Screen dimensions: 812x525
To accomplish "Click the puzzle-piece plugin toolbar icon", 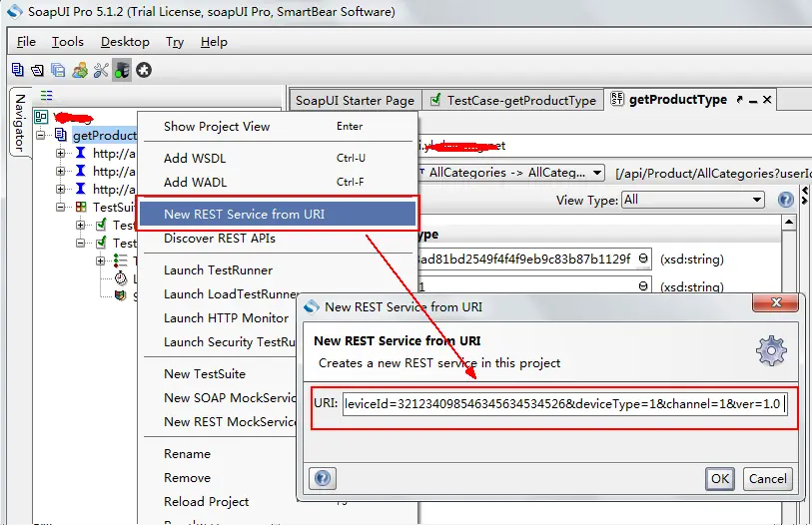I will coord(144,70).
